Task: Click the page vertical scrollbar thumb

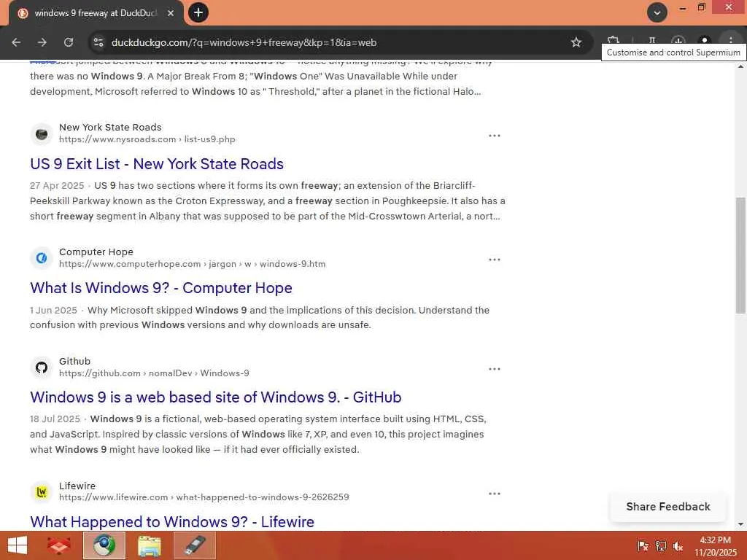Action: (740, 255)
